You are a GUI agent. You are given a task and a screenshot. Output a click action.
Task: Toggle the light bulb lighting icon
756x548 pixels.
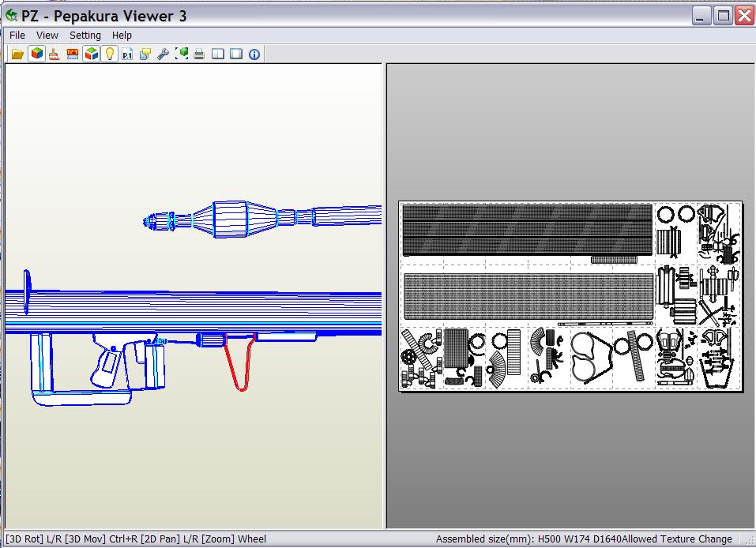click(x=110, y=54)
